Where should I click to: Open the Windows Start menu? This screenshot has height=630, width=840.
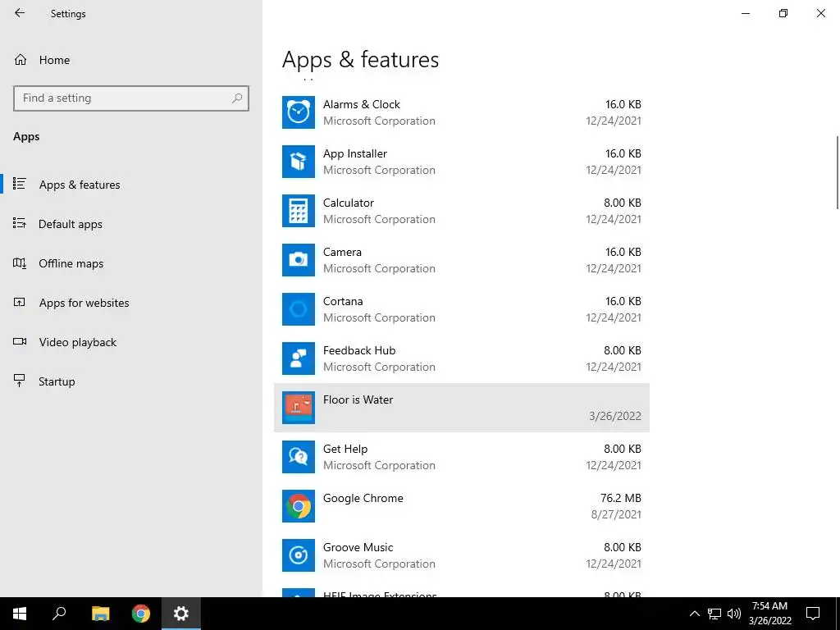point(20,614)
